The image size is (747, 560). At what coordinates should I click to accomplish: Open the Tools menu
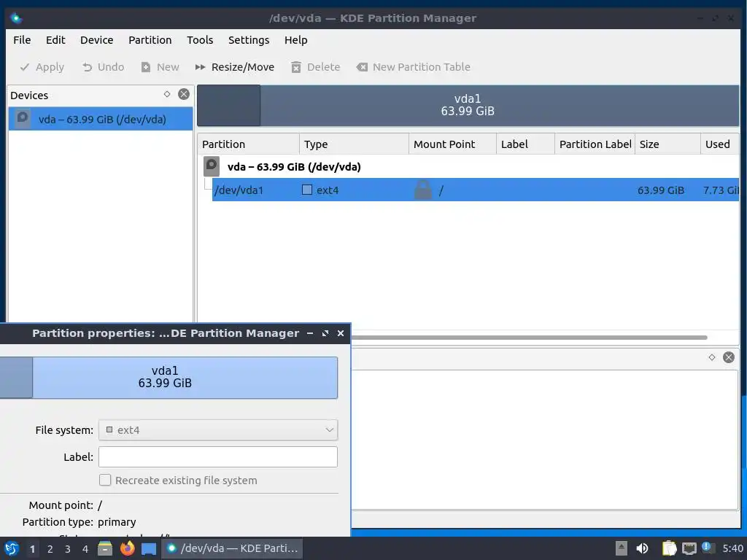pos(200,40)
